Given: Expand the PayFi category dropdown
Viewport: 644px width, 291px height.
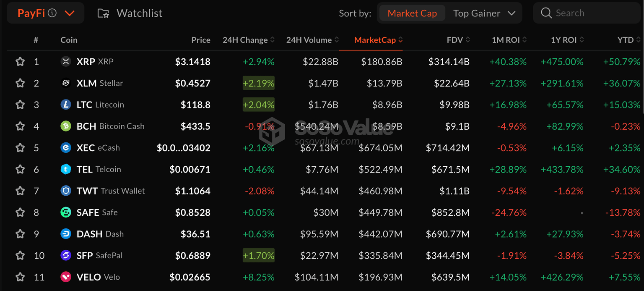Looking at the screenshot, I should point(70,13).
